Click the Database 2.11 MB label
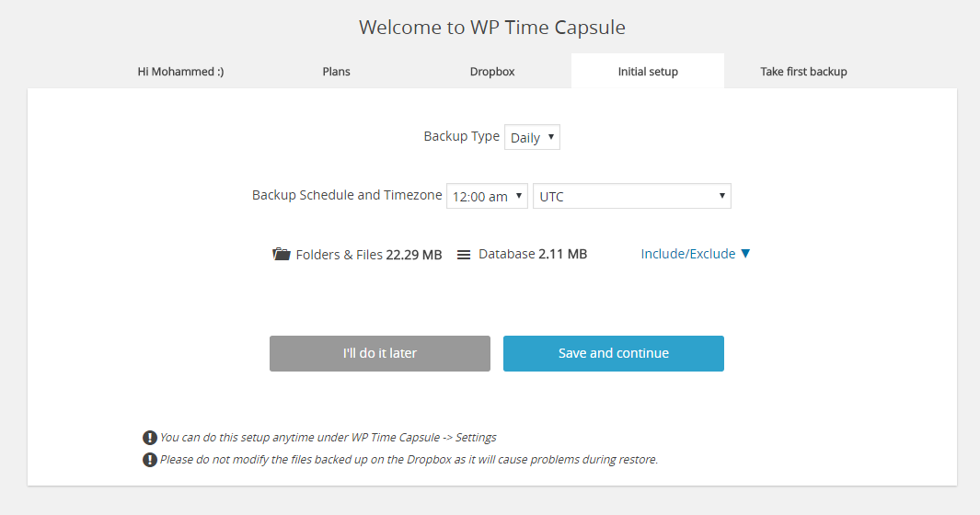 pyautogui.click(x=533, y=254)
